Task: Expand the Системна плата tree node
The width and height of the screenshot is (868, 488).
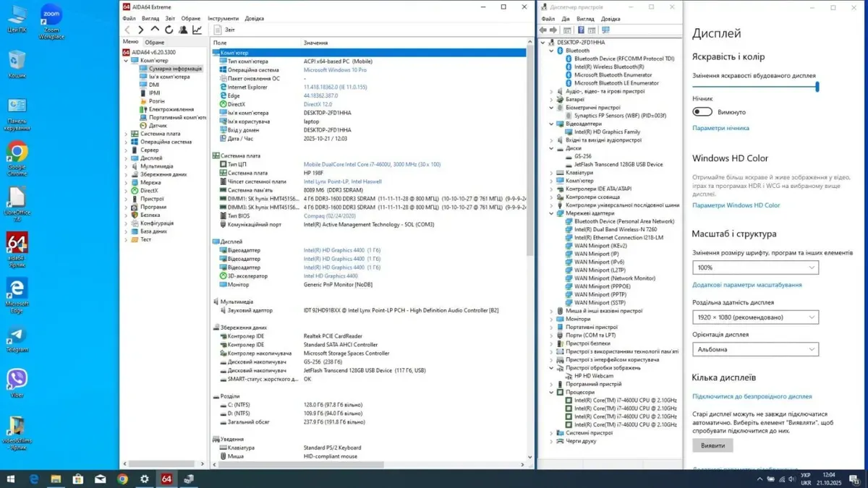Action: click(x=126, y=134)
